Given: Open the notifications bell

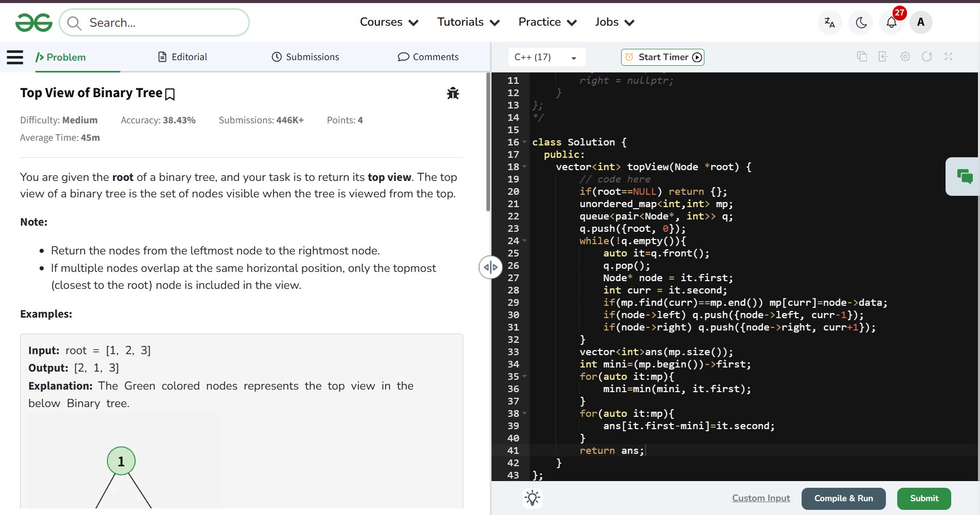Looking at the screenshot, I should [891, 23].
